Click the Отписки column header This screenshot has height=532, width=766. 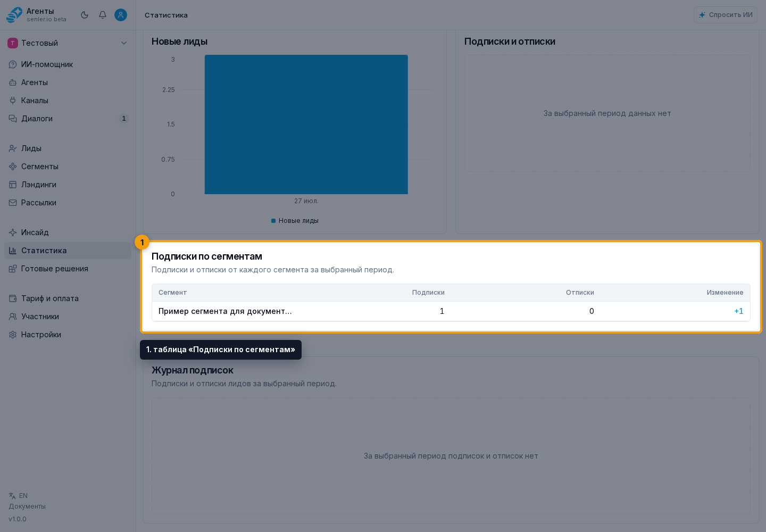[x=580, y=293]
